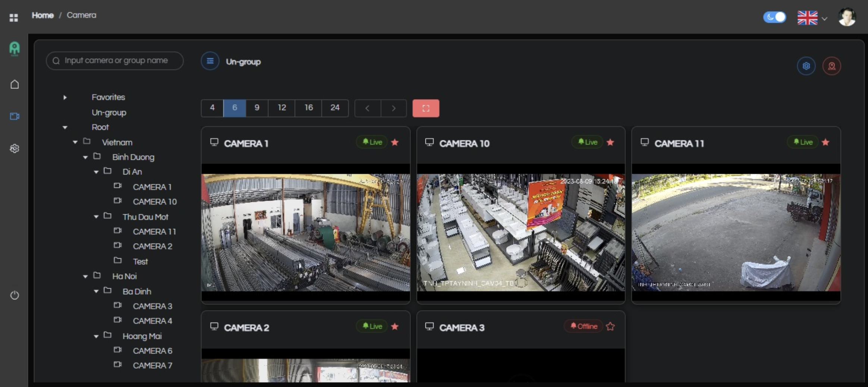
Task: Select the 16-camera grid layout
Action: click(308, 108)
